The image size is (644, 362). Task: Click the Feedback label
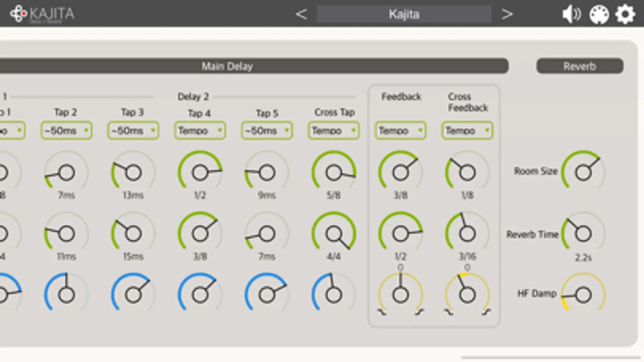click(401, 97)
